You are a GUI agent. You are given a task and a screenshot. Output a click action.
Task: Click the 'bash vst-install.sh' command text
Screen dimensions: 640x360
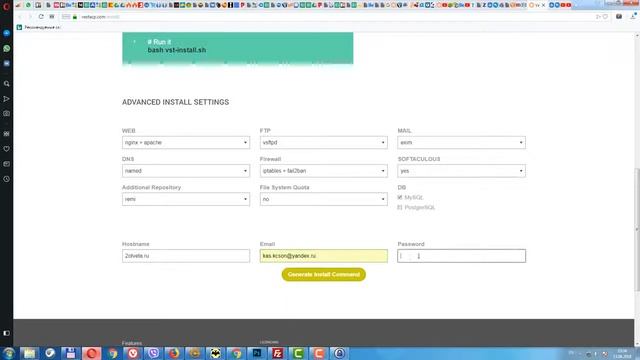tap(177, 50)
